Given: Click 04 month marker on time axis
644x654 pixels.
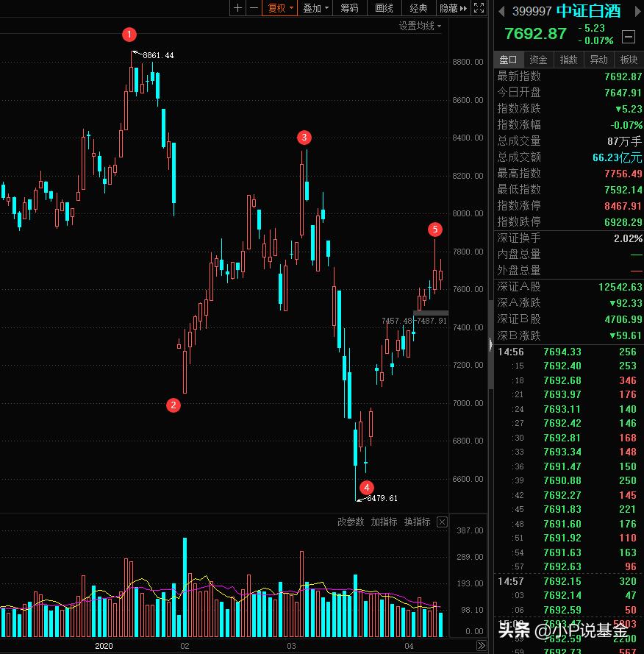Looking at the screenshot, I should pyautogui.click(x=409, y=646).
